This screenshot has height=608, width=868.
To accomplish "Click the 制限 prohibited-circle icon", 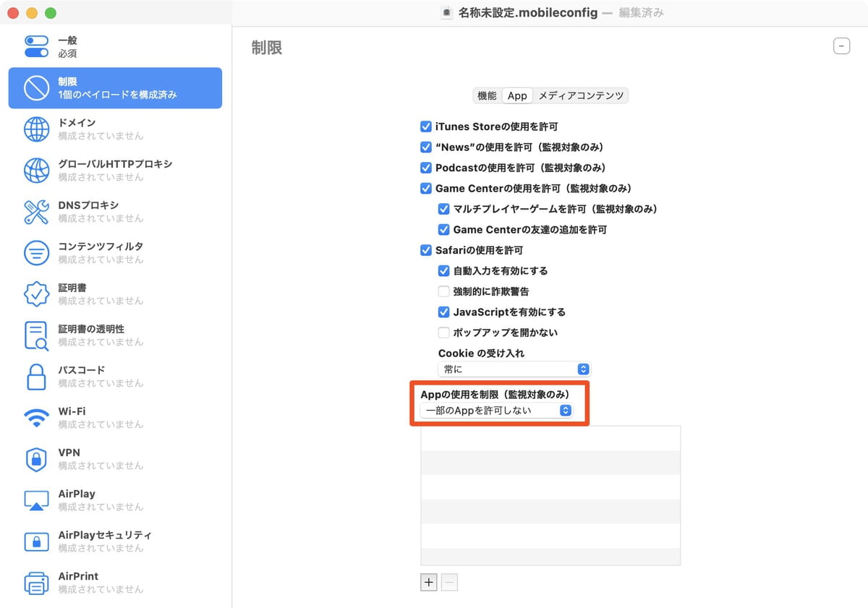I will click(x=36, y=88).
